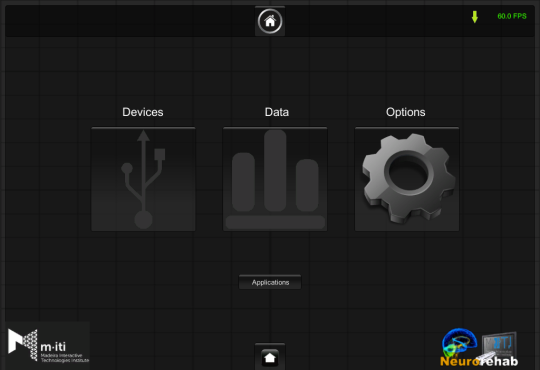This screenshot has width=540, height=370.
Task: Click the green down arrow indicator
Action: [475, 17]
